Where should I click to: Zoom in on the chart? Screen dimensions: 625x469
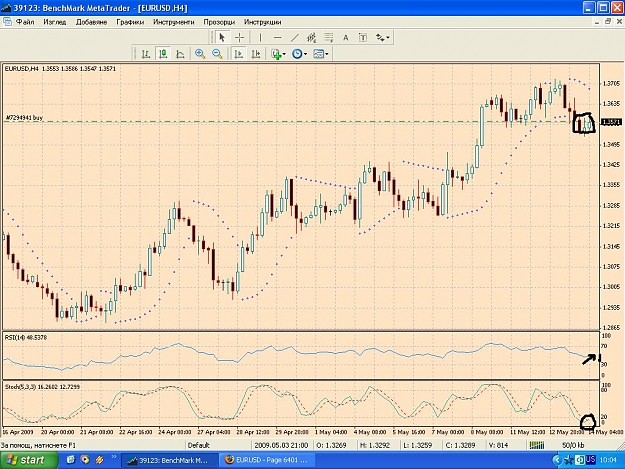coord(200,54)
